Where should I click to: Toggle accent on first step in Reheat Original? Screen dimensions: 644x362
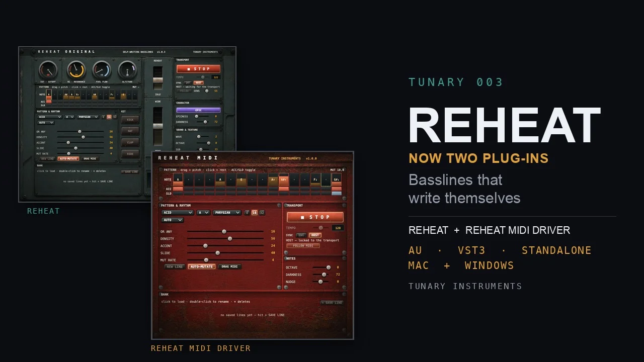pos(49,102)
